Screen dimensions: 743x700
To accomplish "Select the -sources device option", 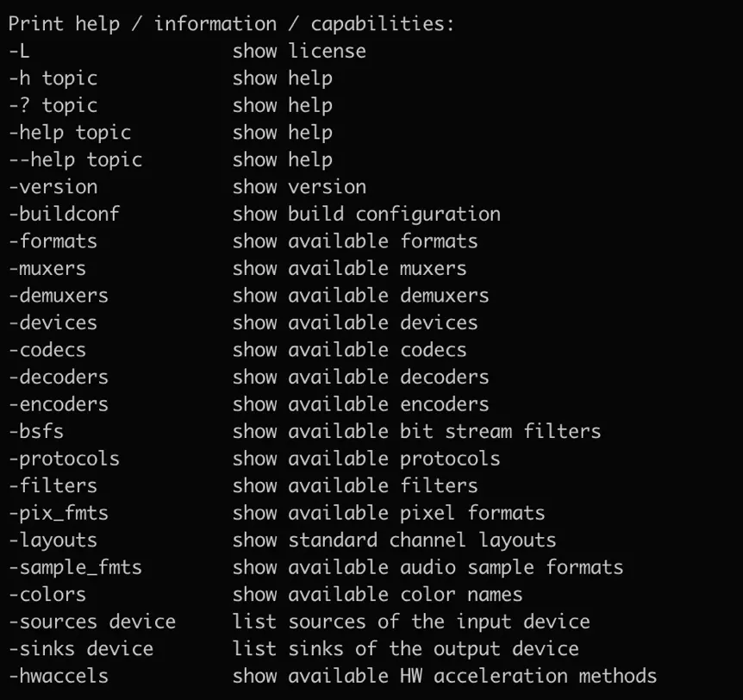I will click(92, 622).
